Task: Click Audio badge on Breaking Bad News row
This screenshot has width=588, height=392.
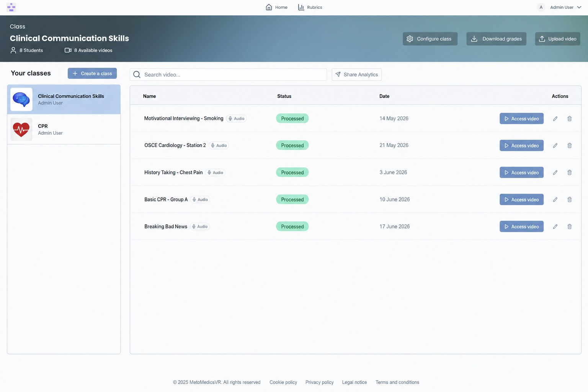Action: 199,227
